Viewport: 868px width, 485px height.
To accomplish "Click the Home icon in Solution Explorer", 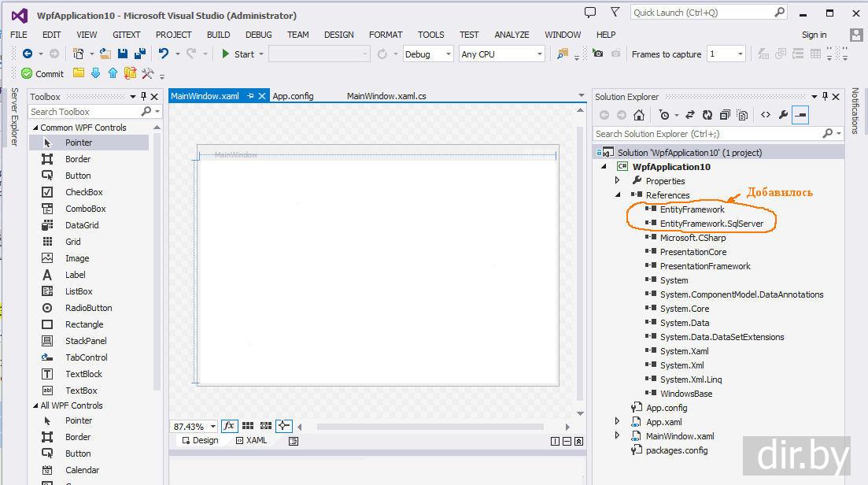I will 639,115.
